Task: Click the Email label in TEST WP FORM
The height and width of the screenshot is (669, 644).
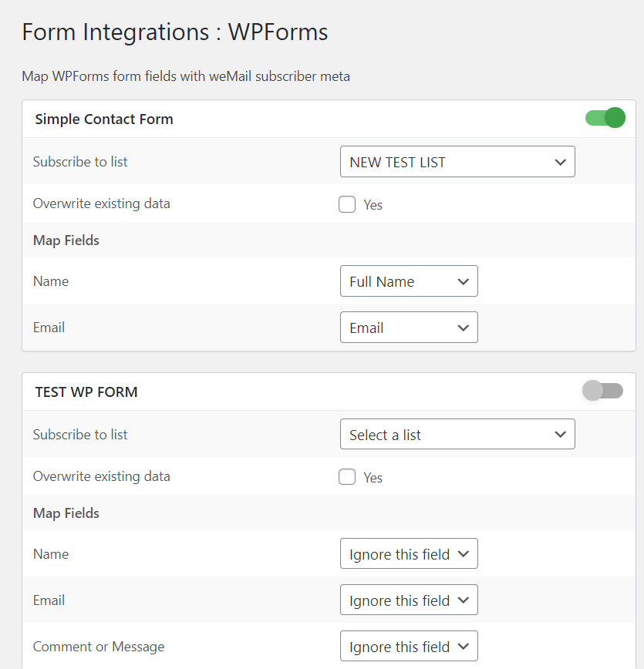Action: coord(49,600)
